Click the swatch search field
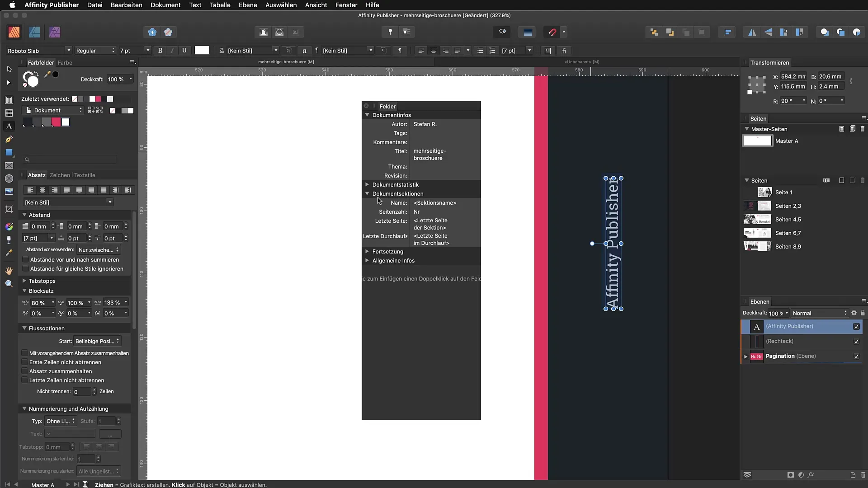The width and height of the screenshot is (868, 488). pyautogui.click(x=70, y=160)
